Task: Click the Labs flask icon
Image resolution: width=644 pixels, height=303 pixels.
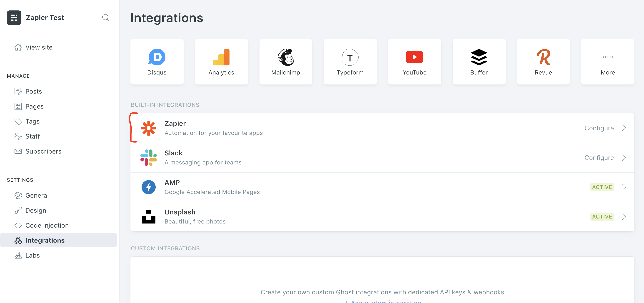Action: coord(18,255)
